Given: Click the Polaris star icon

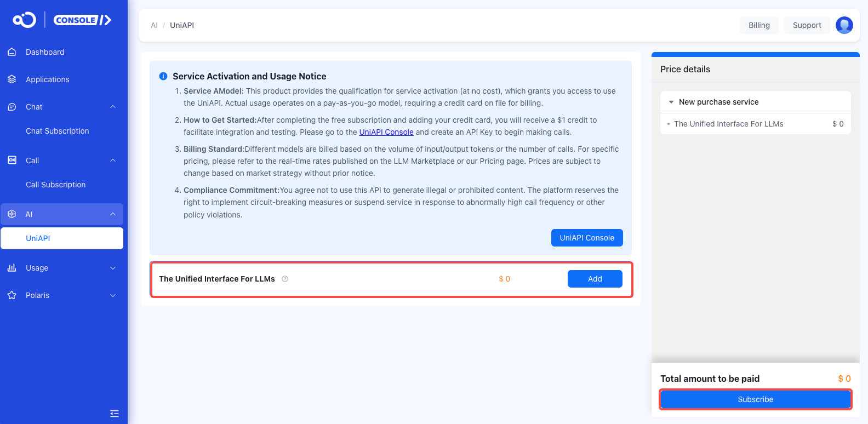Looking at the screenshot, I should tap(12, 295).
